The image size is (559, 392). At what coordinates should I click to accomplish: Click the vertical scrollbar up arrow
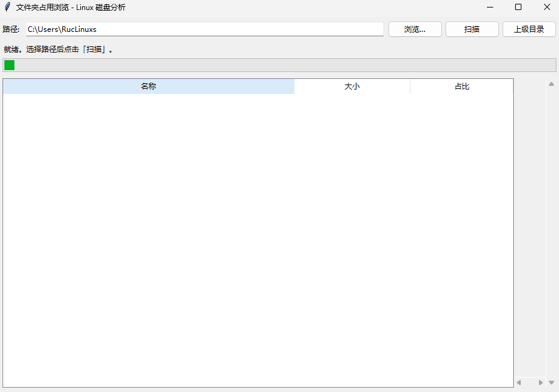[551, 83]
